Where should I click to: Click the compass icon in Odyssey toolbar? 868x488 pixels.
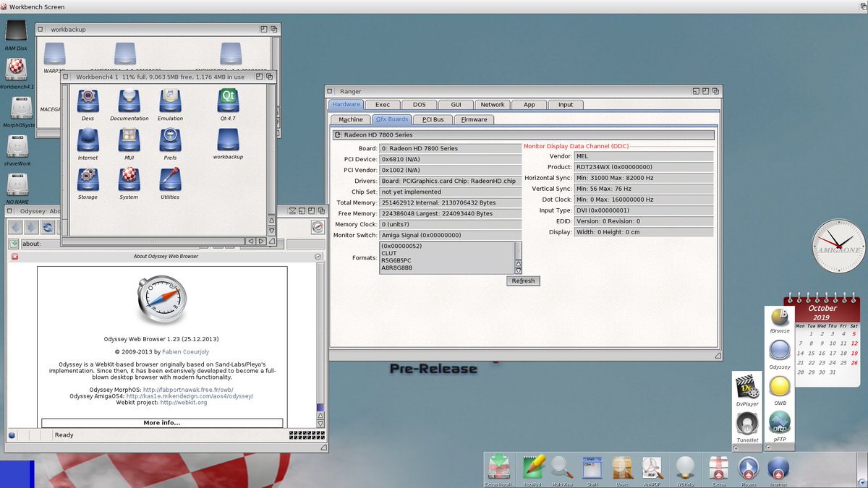point(318,227)
